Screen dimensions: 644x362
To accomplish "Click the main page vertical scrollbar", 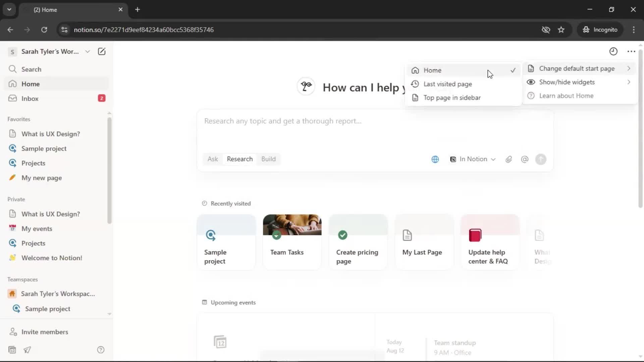I will (640, 129).
